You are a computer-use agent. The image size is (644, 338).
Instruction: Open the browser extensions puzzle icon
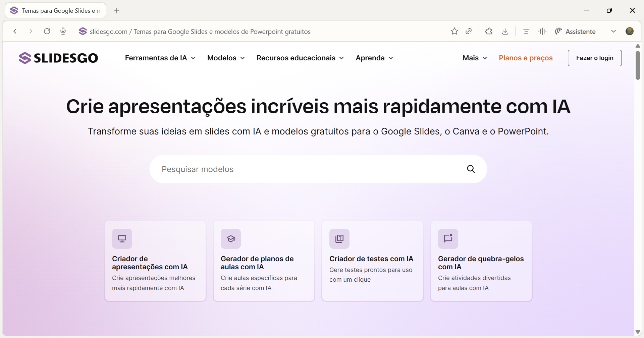tap(489, 32)
